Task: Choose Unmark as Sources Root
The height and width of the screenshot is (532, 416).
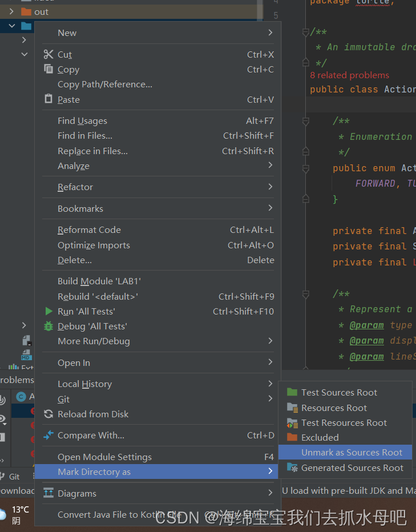Action: click(345, 452)
